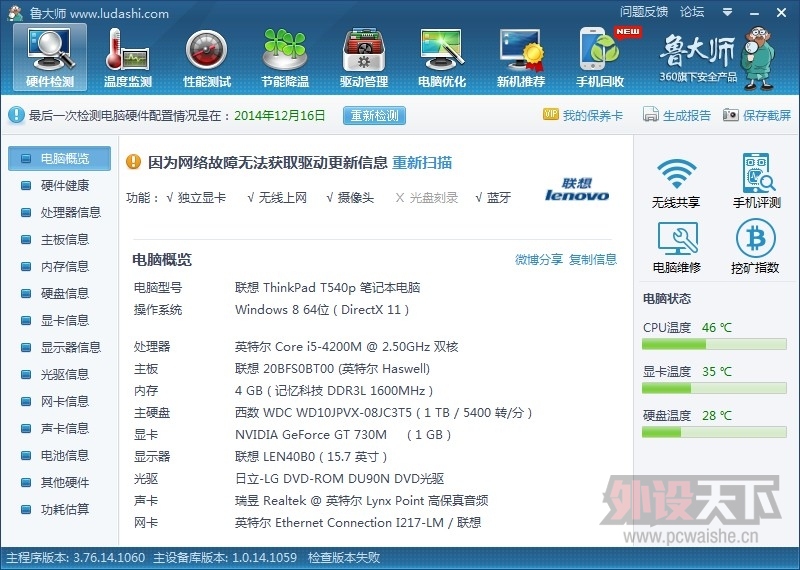The height and width of the screenshot is (570, 800).
Task: Click the 西数 WDC WD10JPVX hard disk text
Action: tap(383, 413)
